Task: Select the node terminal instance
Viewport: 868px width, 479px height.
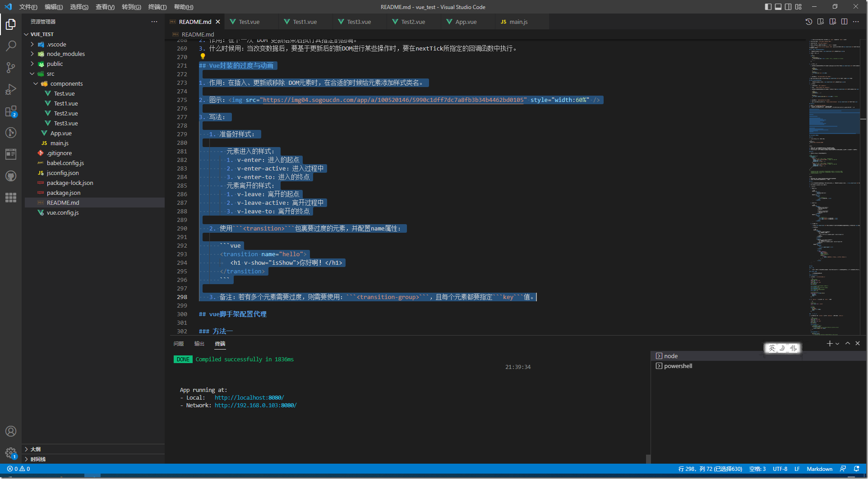Action: coord(758,356)
